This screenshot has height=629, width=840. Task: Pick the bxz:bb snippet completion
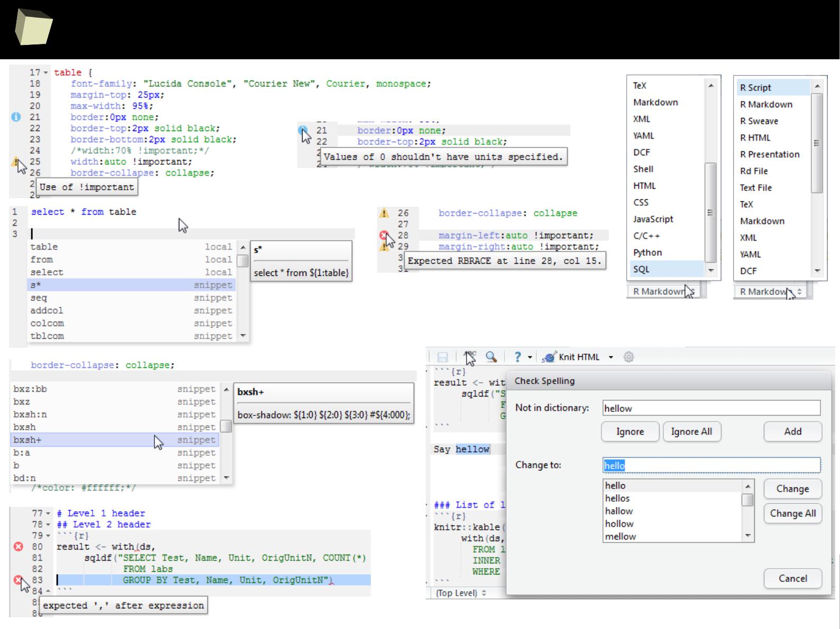[x=115, y=389]
